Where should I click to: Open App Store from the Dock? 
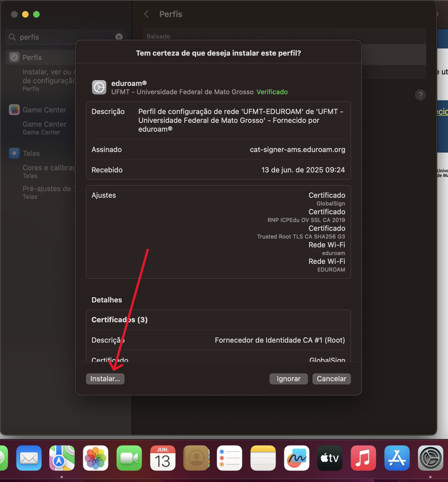(397, 458)
